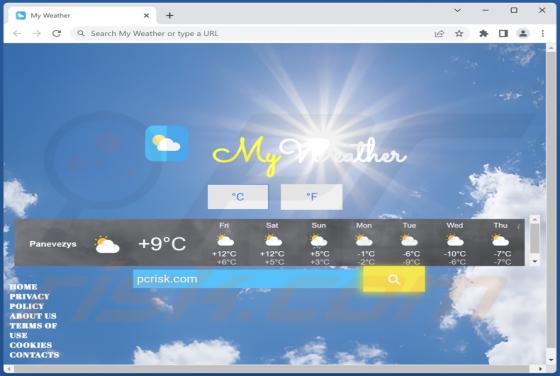The width and height of the screenshot is (560, 376).
Task: Switch temperature to °C
Action: [x=238, y=197]
